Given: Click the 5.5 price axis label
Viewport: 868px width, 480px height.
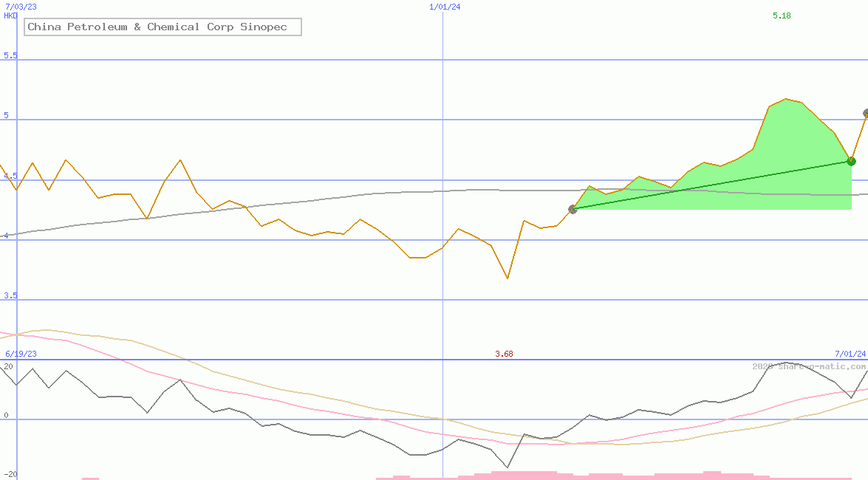Looking at the screenshot, I should pos(10,55).
